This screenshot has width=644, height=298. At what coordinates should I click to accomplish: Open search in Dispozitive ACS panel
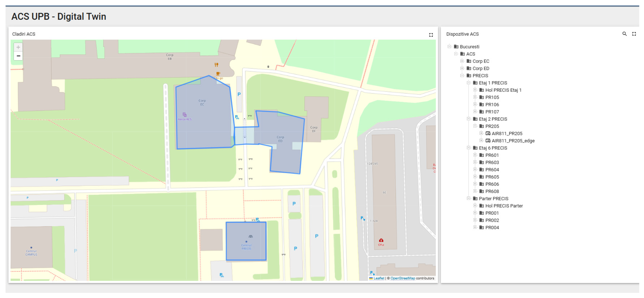(x=624, y=34)
